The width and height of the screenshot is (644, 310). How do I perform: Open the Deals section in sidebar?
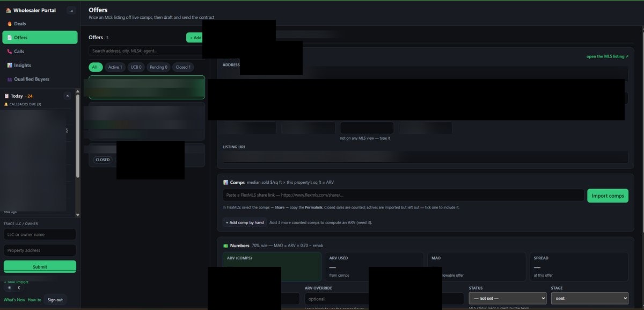pos(40,24)
